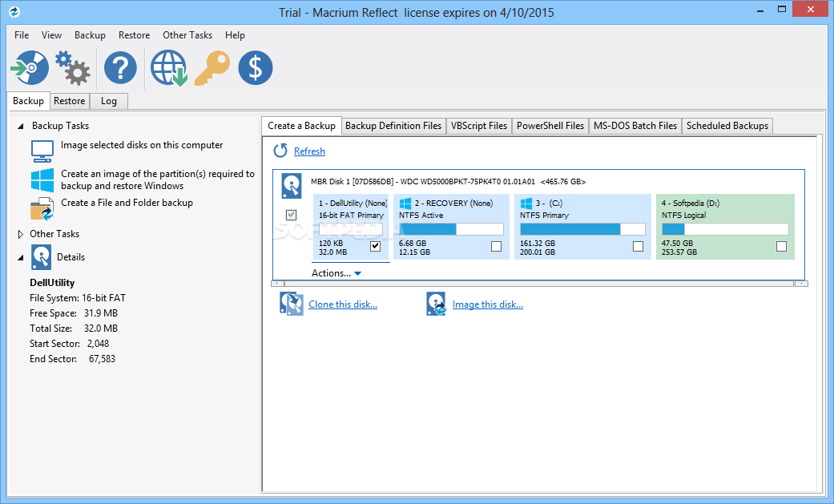Open the MS-DOS Batch Files tab
This screenshot has width=834, height=504.
click(635, 126)
